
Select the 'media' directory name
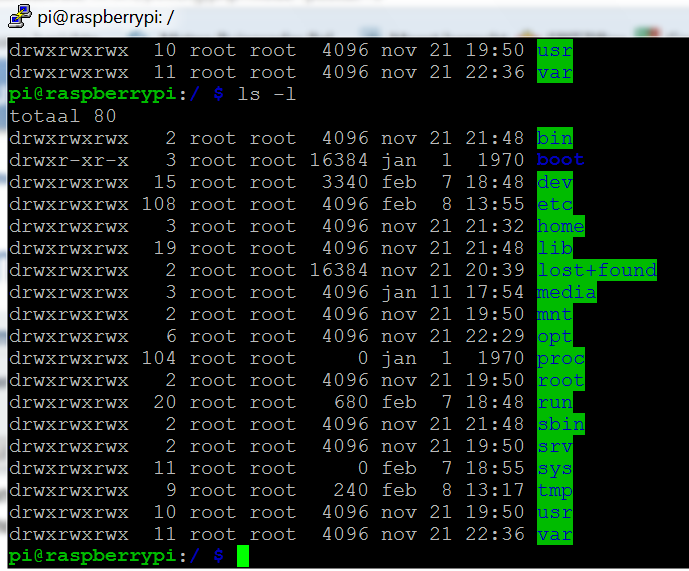click(566, 292)
